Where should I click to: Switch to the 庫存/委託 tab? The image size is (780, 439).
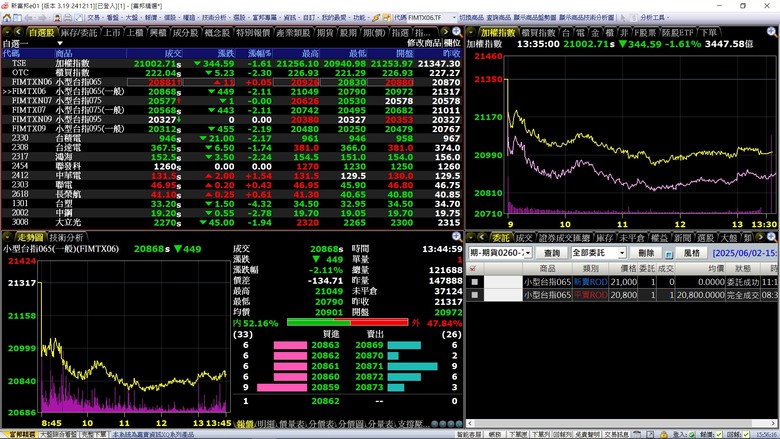[x=79, y=33]
